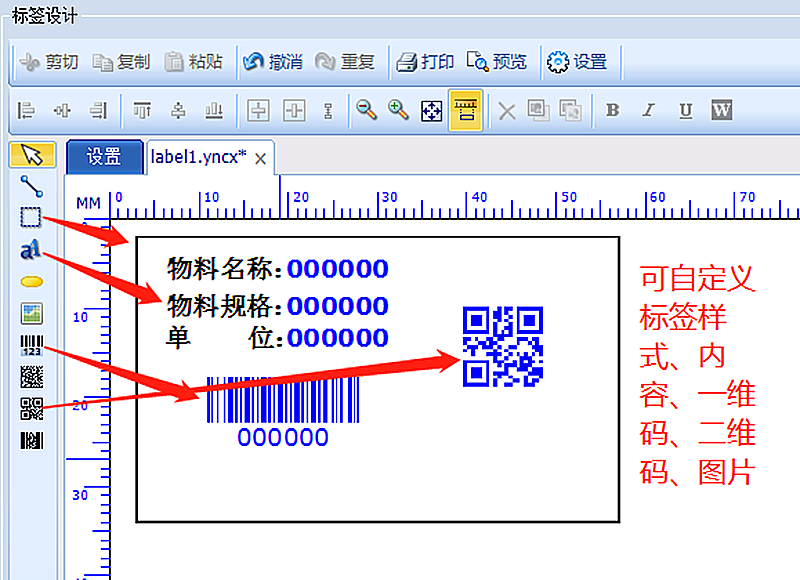Align selected objects right
The image size is (800, 580).
coord(98,110)
